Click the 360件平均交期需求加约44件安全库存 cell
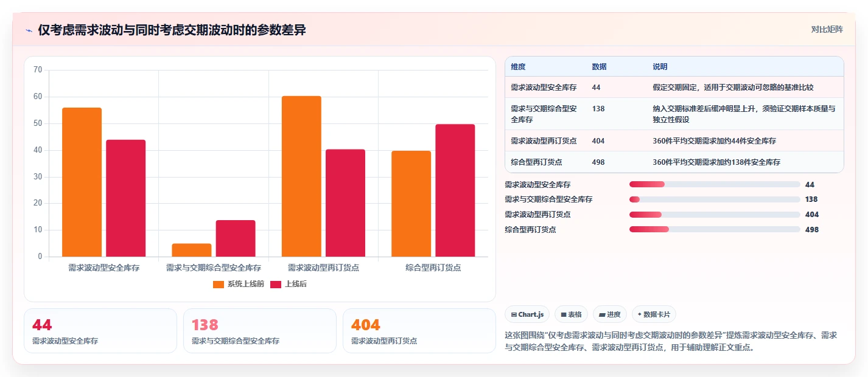 715,140
